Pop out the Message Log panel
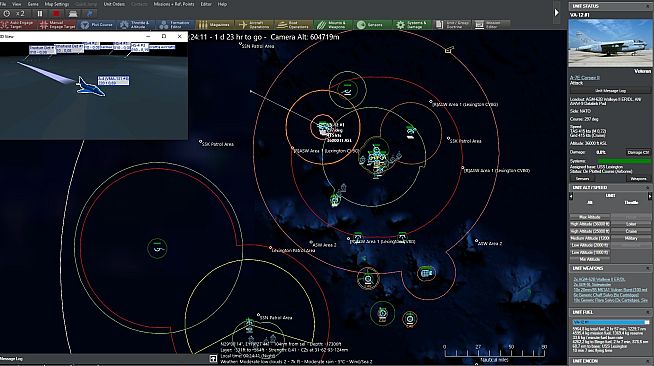 click(213, 358)
